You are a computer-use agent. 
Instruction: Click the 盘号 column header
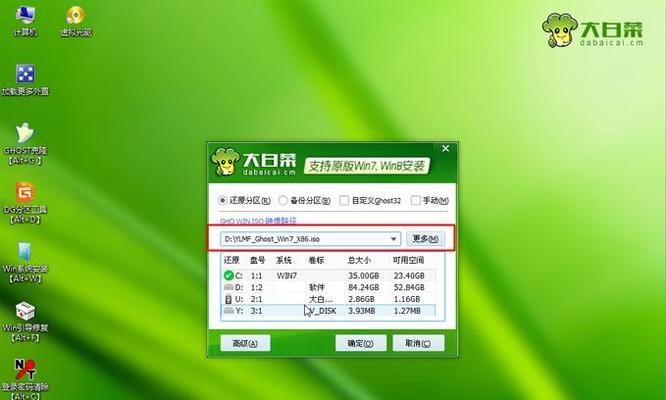point(257,260)
